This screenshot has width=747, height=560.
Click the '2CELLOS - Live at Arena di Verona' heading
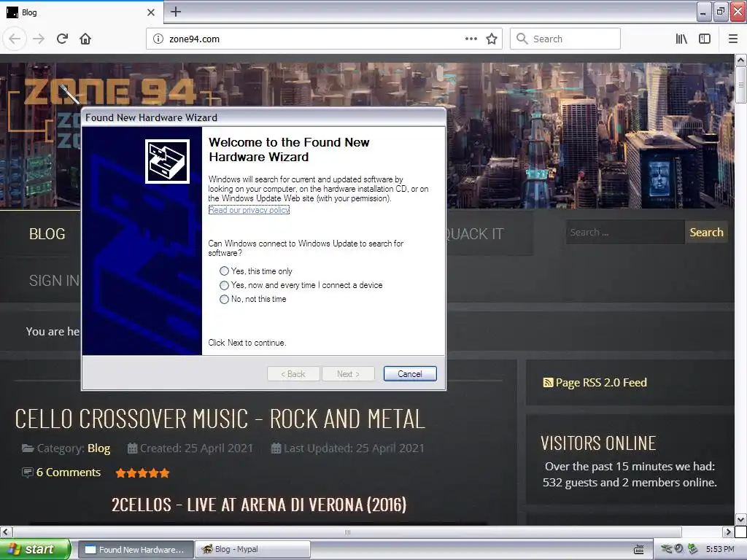point(259,505)
